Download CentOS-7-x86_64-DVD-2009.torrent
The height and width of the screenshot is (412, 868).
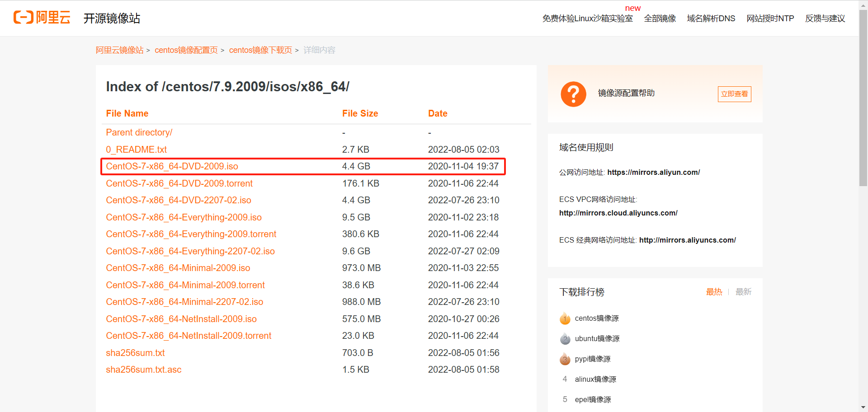click(x=179, y=183)
